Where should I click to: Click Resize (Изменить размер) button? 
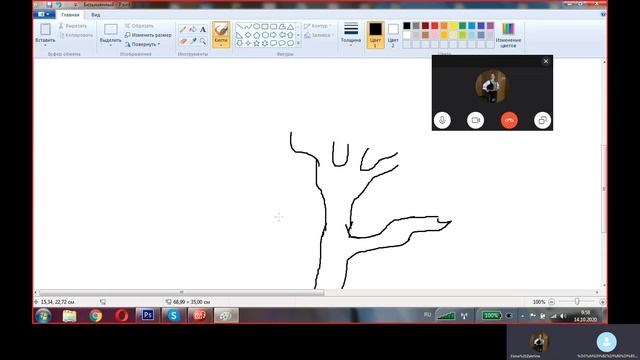tap(148, 35)
